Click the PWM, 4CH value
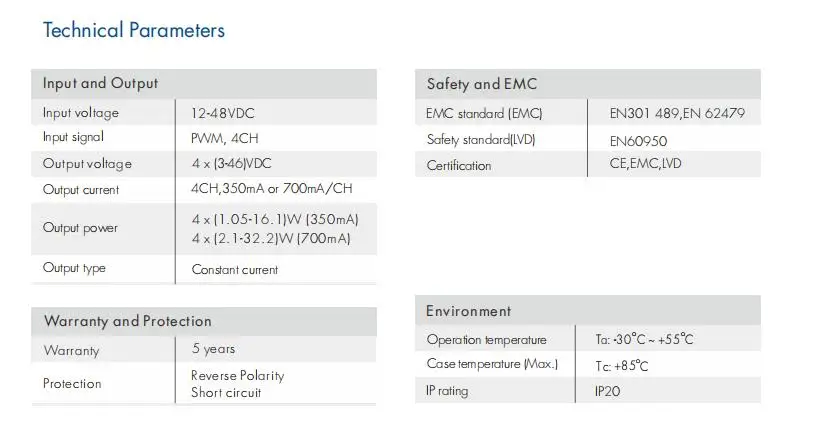Screen dimensions: 827x429 click(x=225, y=138)
